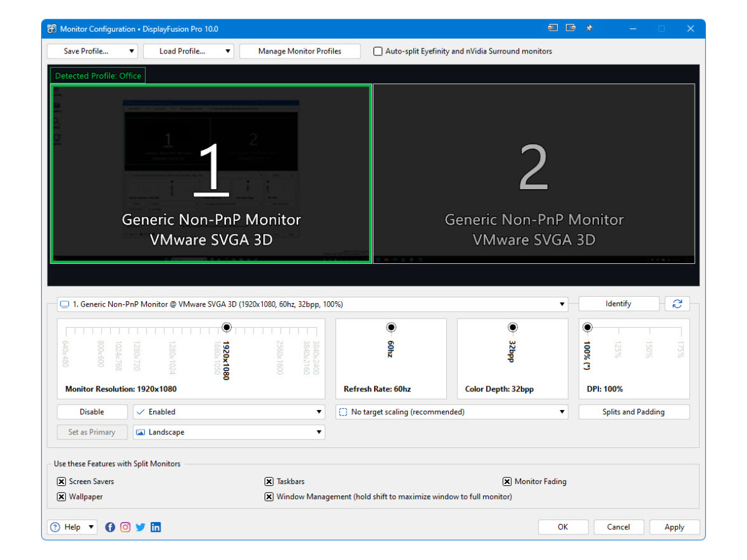Click the Color Depth: 32bpp text
The width and height of the screenshot is (747, 560).
click(499, 389)
